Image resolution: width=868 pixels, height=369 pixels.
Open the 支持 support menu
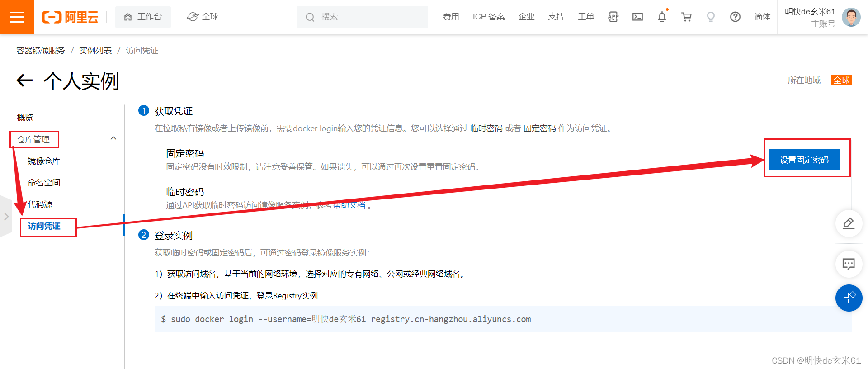tap(556, 17)
